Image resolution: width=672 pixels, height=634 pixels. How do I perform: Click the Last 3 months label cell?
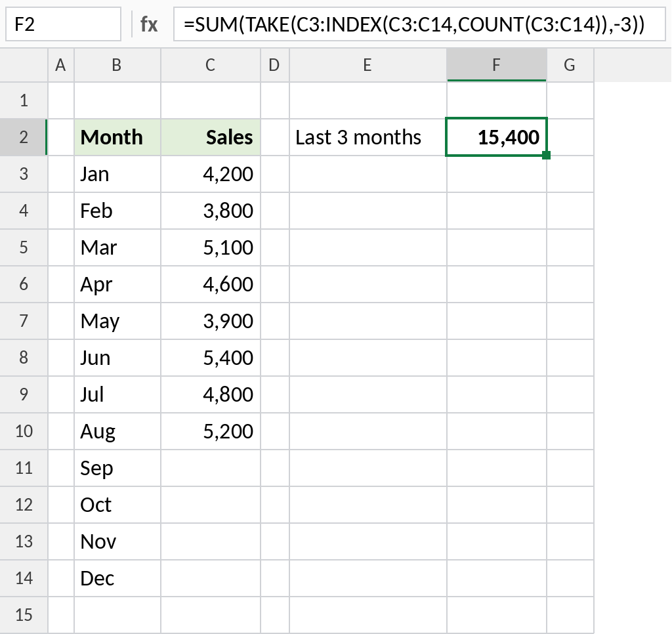[368, 137]
